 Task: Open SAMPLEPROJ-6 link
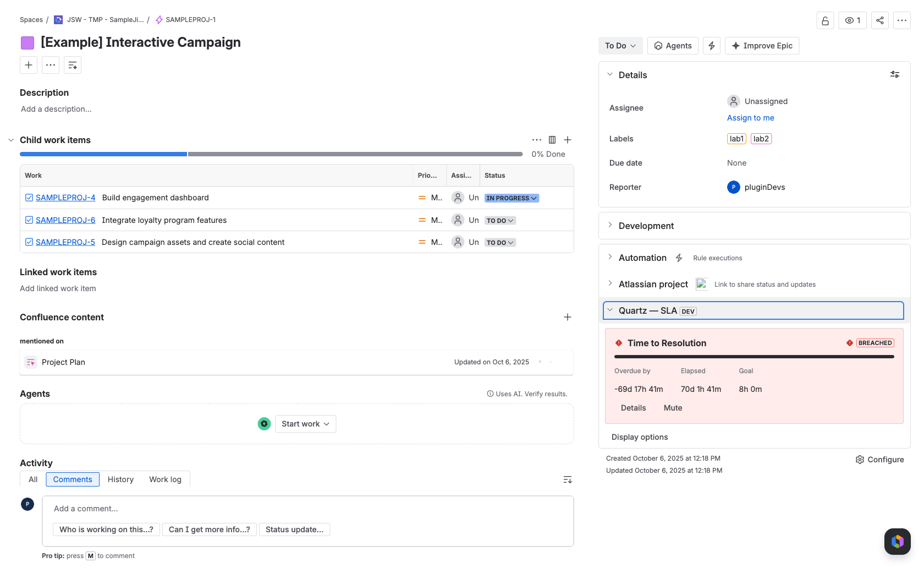(65, 220)
